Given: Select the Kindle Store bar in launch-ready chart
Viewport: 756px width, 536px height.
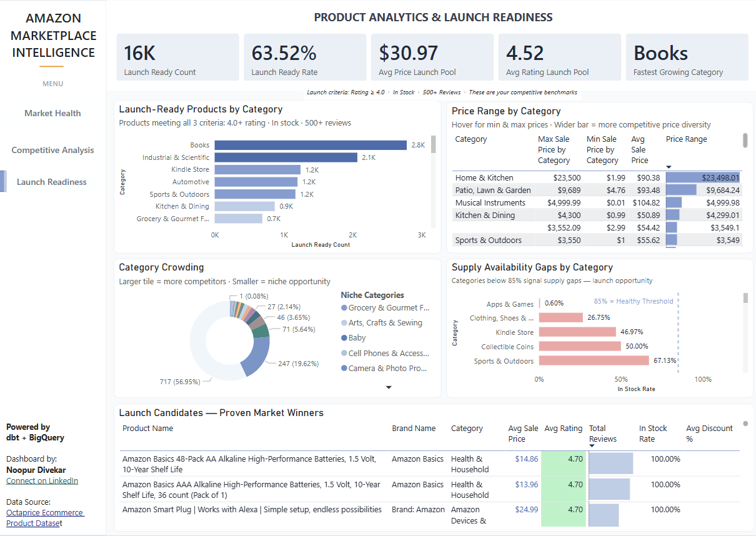Looking at the screenshot, I should [x=257, y=169].
